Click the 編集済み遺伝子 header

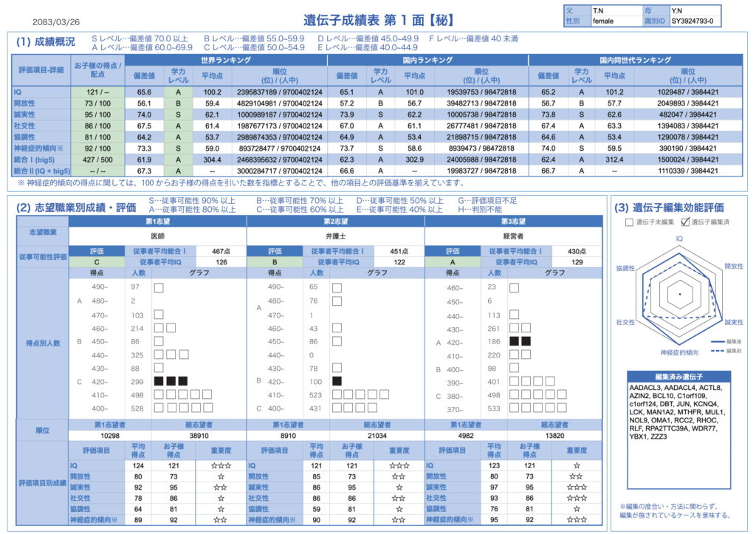[x=678, y=377]
